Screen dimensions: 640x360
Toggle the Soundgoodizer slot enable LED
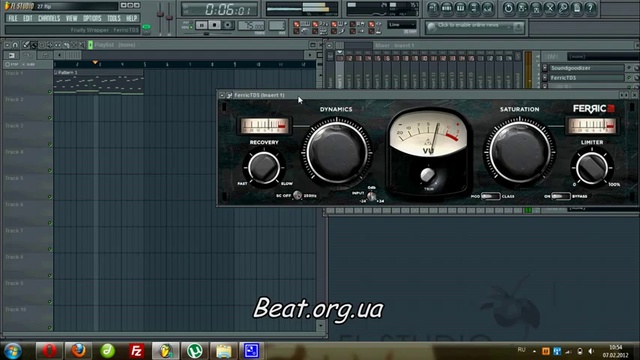[629, 68]
